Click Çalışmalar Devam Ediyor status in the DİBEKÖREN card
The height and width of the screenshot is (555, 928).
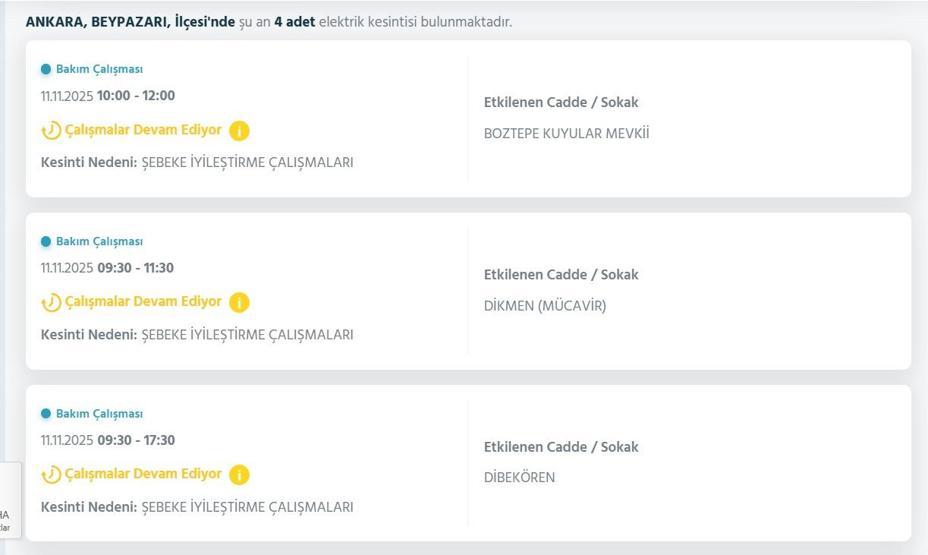[x=143, y=474]
